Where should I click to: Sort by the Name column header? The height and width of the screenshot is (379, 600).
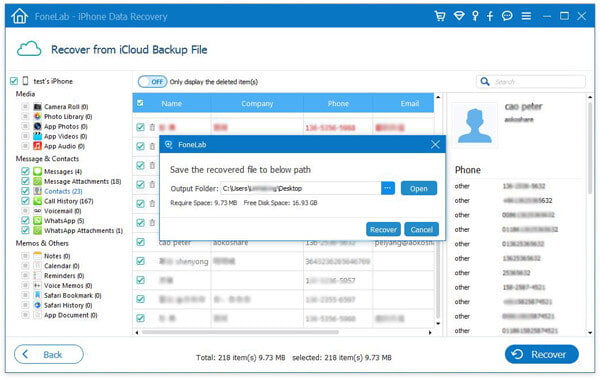pyautogui.click(x=171, y=103)
